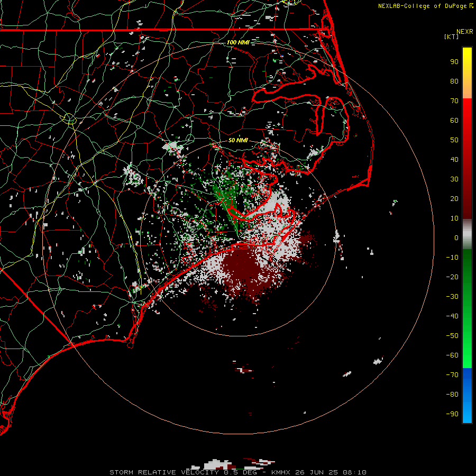476x476 pixels.
Task: Click the -80 scale value
Action: pos(452,395)
